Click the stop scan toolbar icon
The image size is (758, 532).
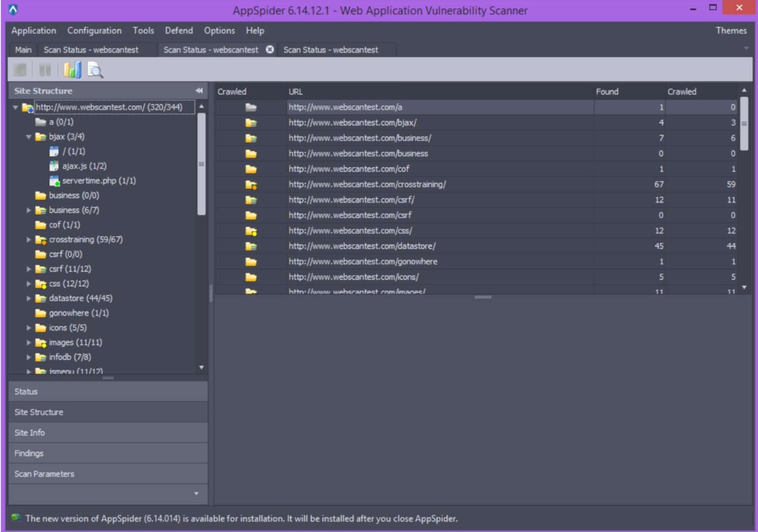(x=20, y=70)
